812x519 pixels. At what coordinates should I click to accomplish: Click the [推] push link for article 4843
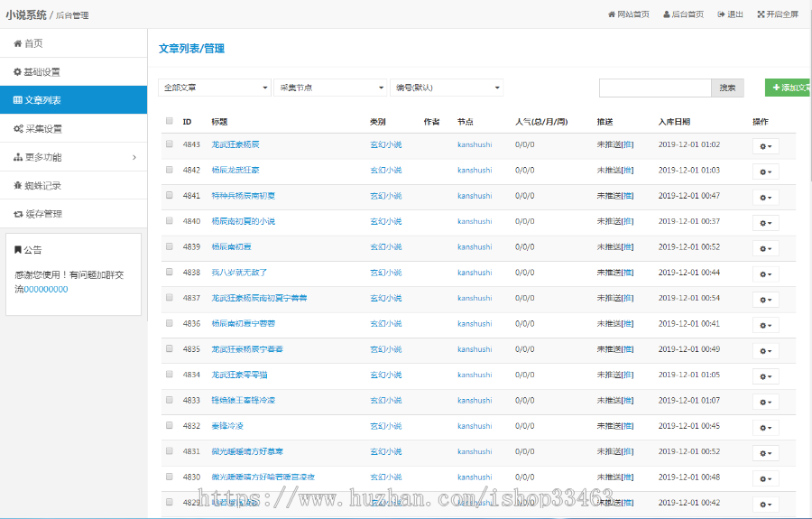tap(628, 144)
